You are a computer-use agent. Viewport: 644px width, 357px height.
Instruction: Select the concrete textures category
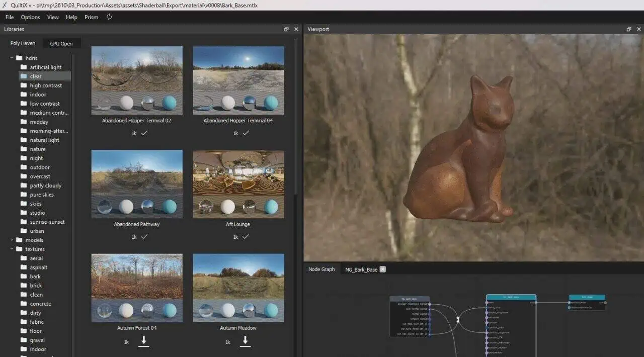(x=40, y=304)
